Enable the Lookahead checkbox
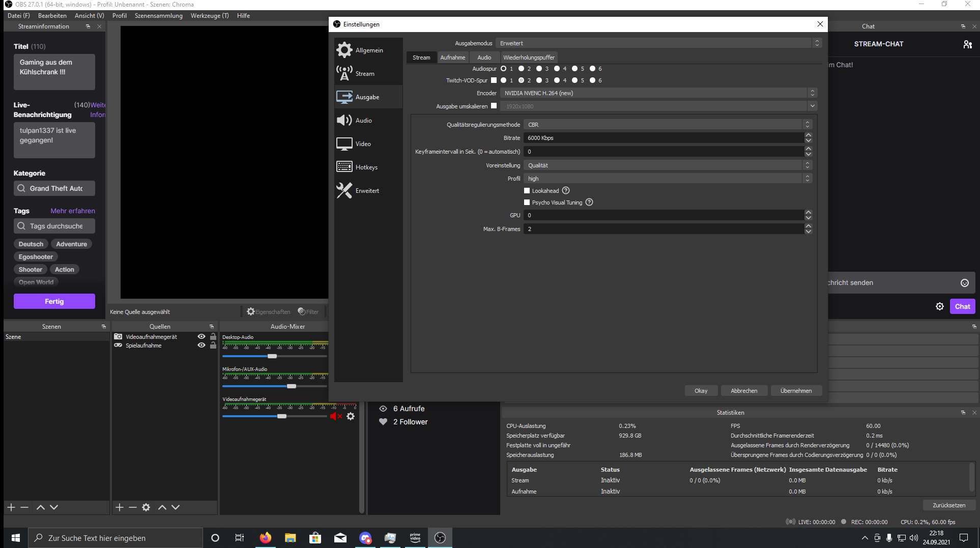Image resolution: width=980 pixels, height=548 pixels. pyautogui.click(x=527, y=191)
